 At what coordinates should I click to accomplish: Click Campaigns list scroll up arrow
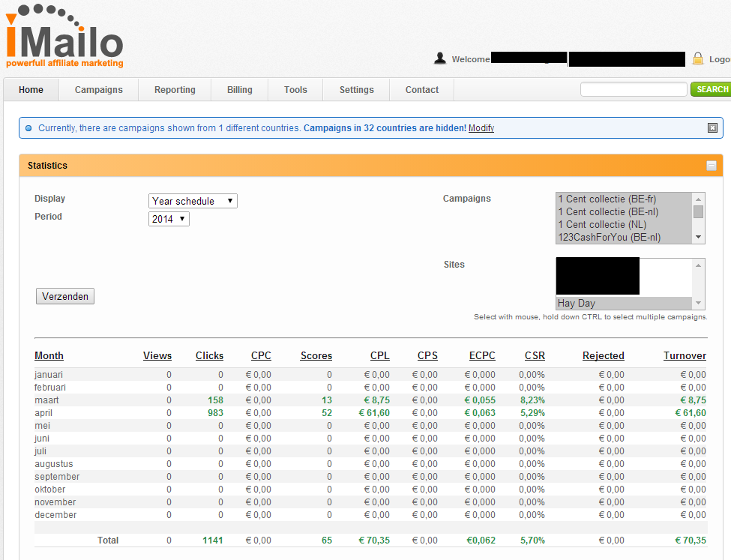click(x=698, y=199)
